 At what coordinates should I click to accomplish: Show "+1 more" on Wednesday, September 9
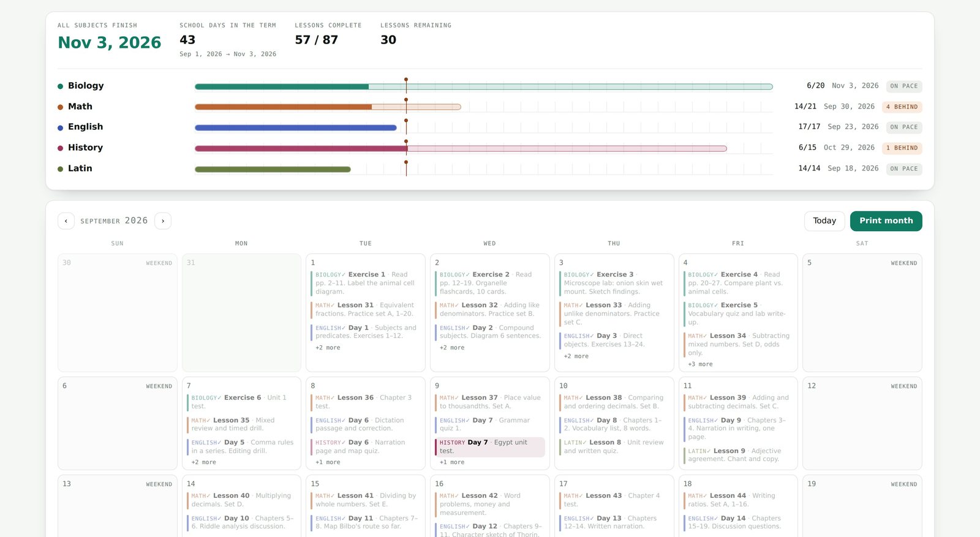452,462
